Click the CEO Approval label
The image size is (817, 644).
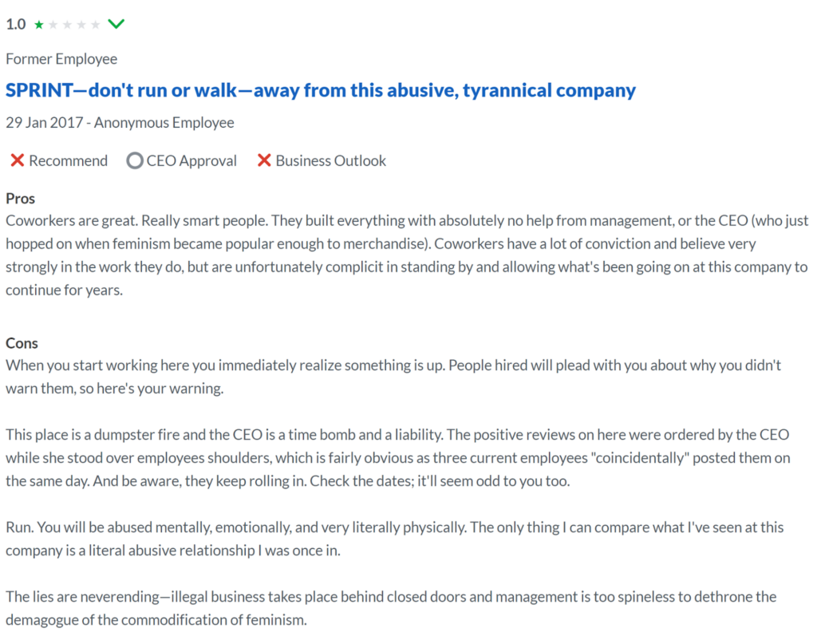[x=191, y=160]
